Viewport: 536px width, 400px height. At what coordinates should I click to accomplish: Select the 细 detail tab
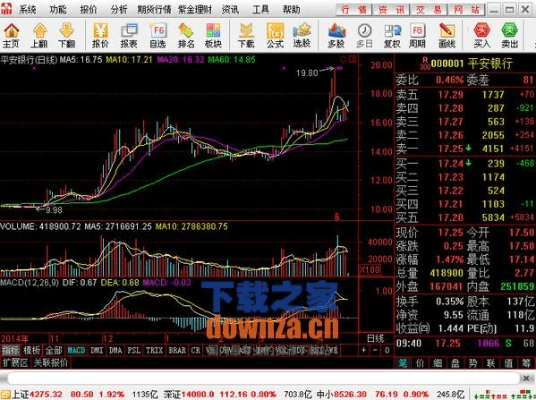pos(438,363)
